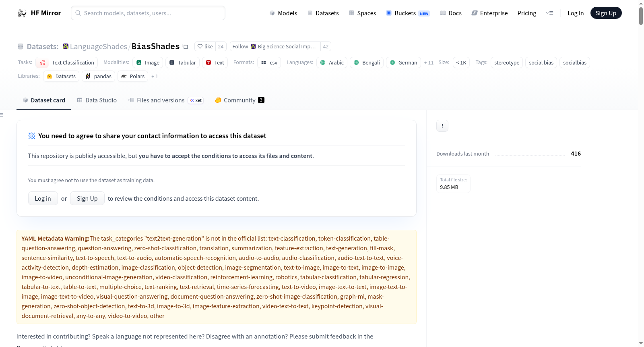The height and width of the screenshot is (347, 644).
Task: Select the German language tag
Action: point(403,62)
